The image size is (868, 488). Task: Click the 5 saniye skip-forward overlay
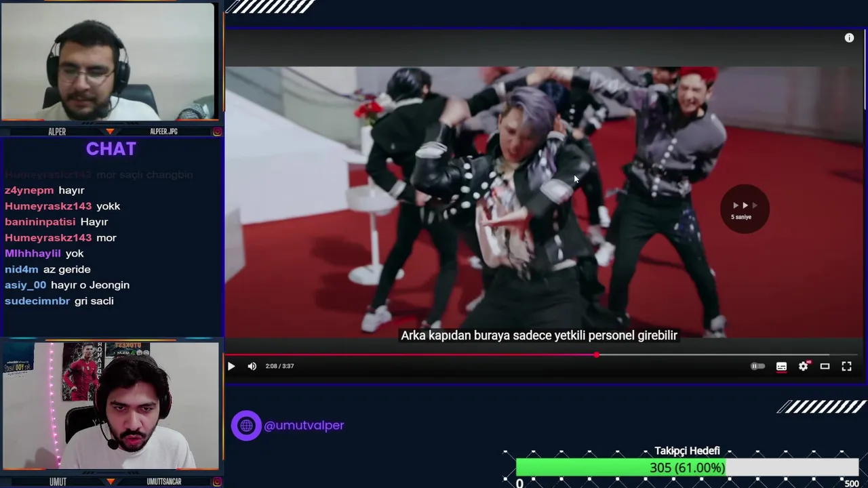click(744, 209)
